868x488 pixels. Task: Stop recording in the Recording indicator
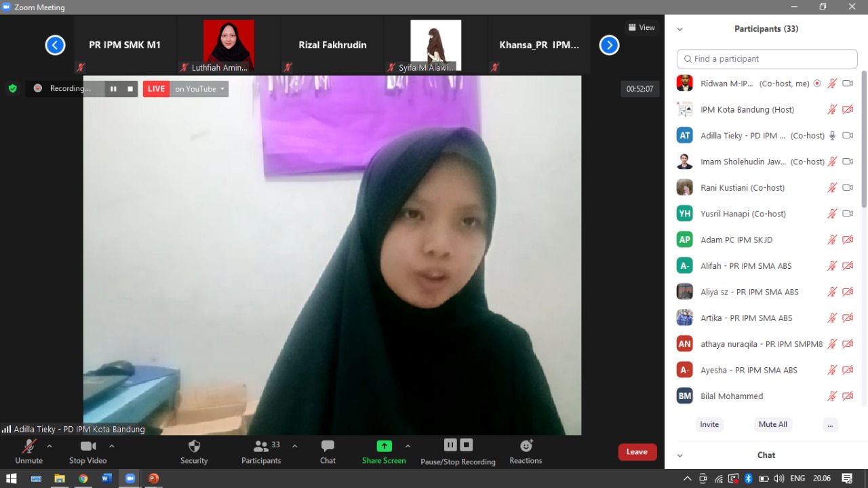[x=130, y=89]
